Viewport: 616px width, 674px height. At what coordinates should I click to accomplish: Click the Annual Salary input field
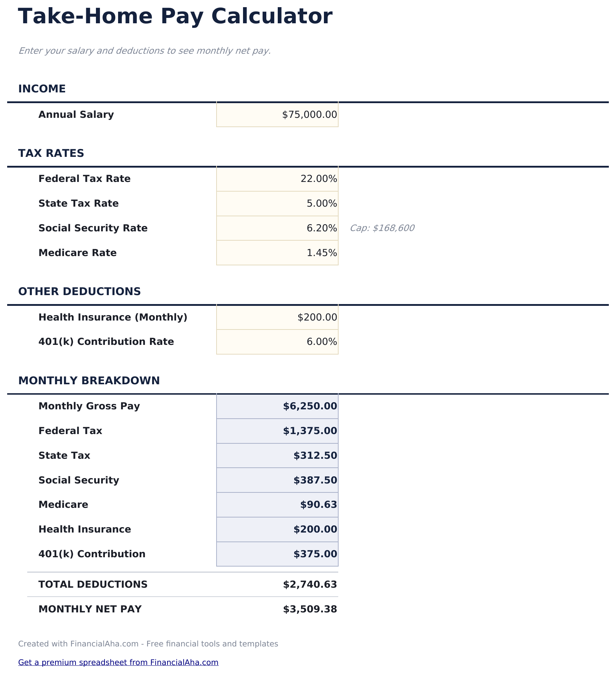[277, 115]
